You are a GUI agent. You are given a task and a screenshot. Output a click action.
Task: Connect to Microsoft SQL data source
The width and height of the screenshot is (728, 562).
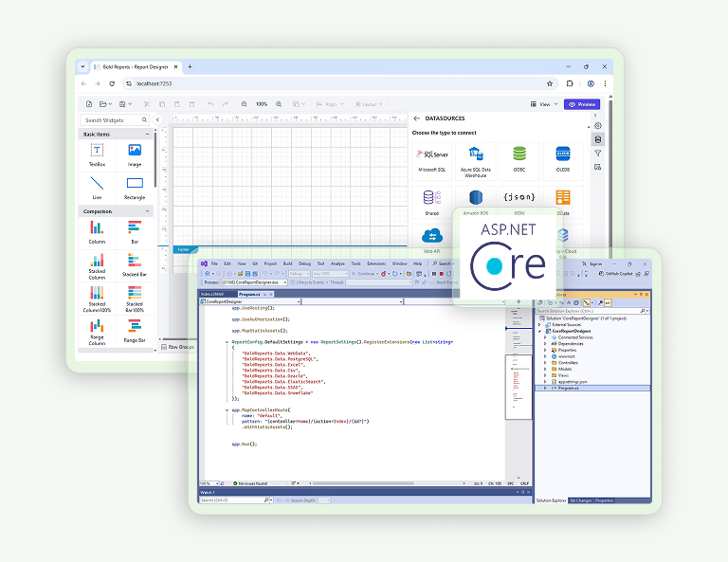tap(432, 161)
